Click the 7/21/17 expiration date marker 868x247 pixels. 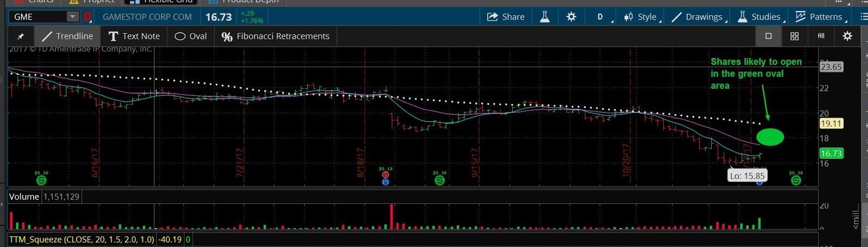tap(240, 162)
